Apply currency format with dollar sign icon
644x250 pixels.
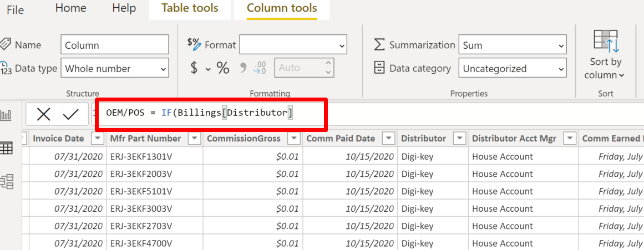coord(194,68)
